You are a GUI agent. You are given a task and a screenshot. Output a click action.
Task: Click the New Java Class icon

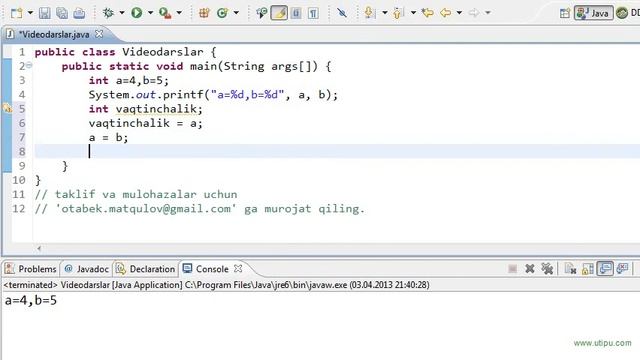point(222,13)
